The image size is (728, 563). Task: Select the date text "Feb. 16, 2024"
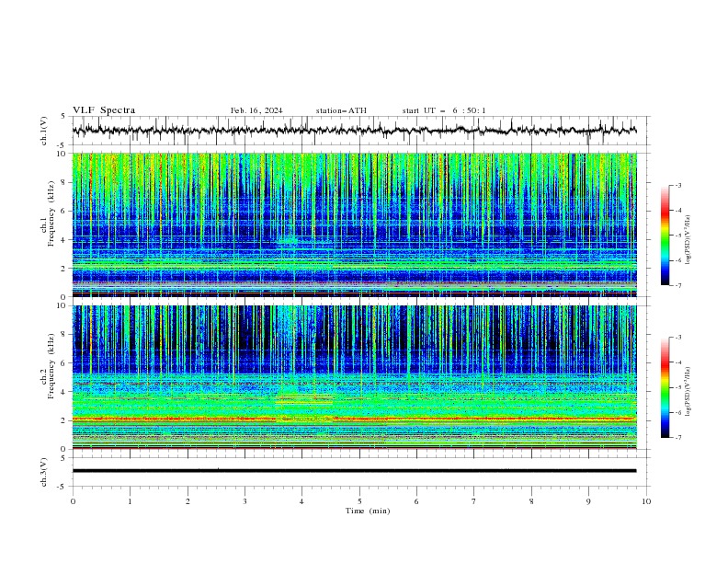click(256, 110)
